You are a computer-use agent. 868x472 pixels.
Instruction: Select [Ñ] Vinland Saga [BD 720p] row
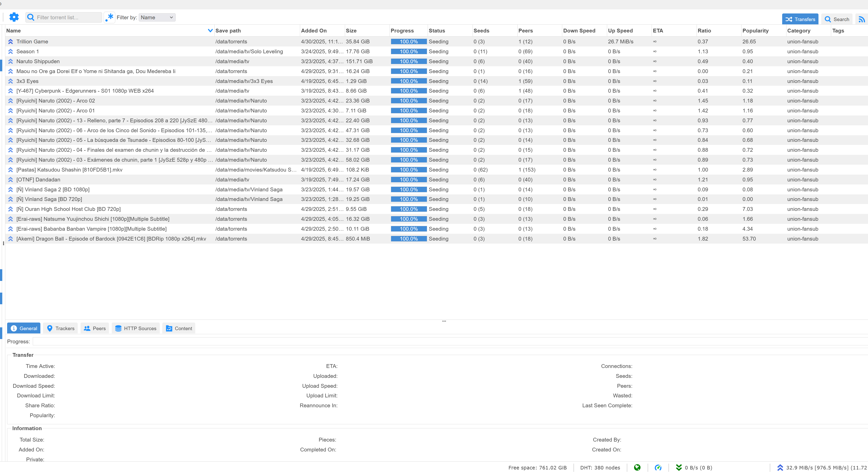tap(436, 199)
